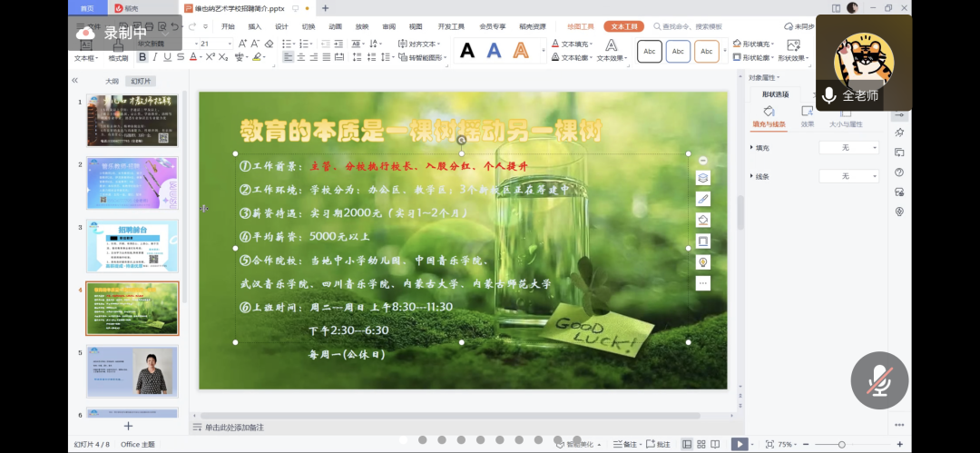Open 对齐文本 dropdown
The height and width of the screenshot is (453, 980).
[419, 44]
